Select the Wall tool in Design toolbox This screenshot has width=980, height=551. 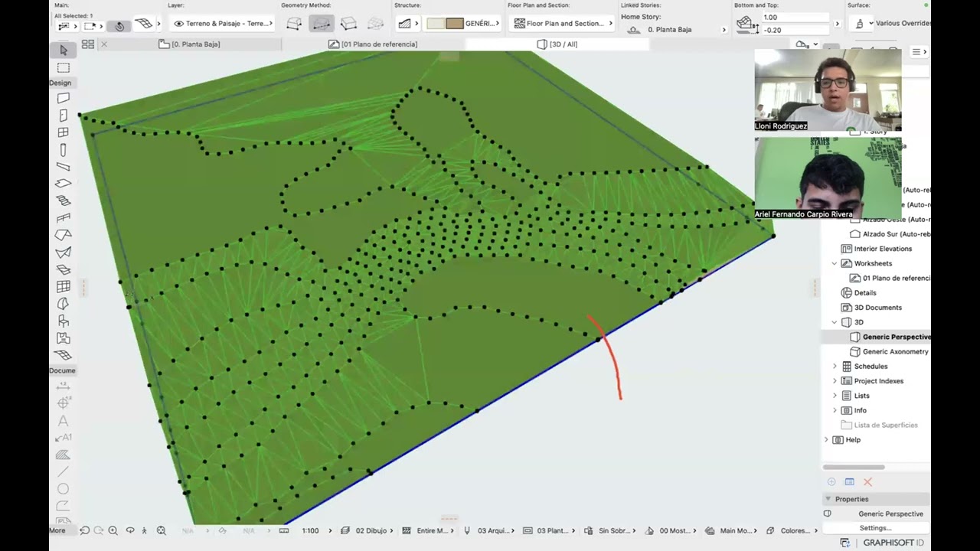point(64,98)
